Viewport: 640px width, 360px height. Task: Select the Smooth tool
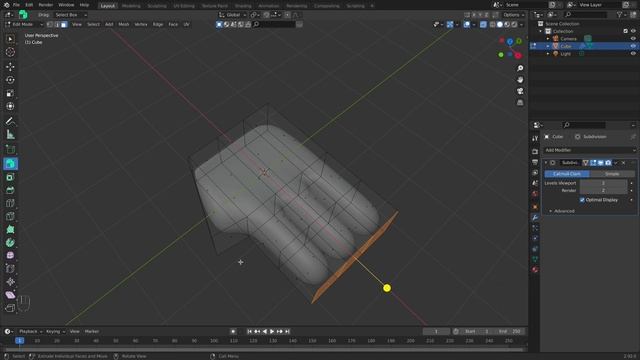point(10,256)
